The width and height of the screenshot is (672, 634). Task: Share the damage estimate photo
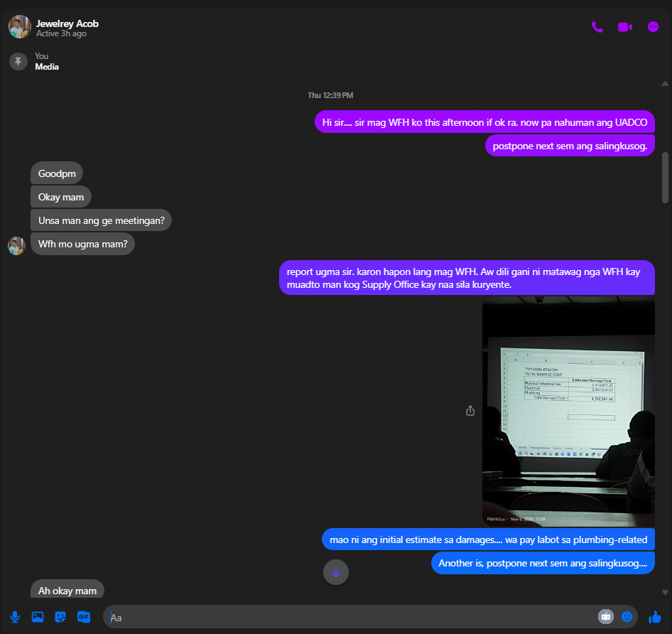click(x=470, y=411)
